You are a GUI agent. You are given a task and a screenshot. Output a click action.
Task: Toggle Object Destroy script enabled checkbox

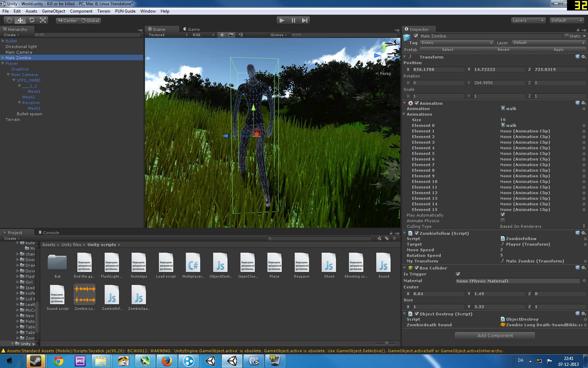tap(416, 314)
